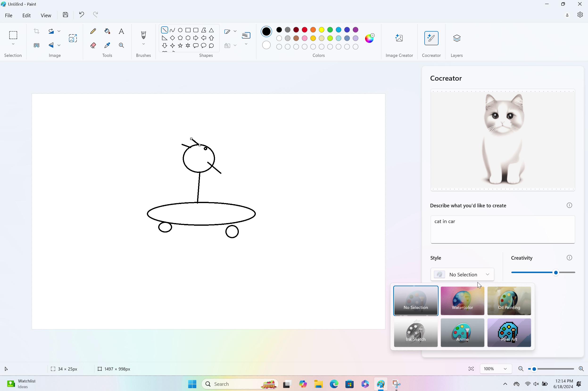Choose the Watercolor style
This screenshot has height=391, width=588.
click(x=462, y=301)
